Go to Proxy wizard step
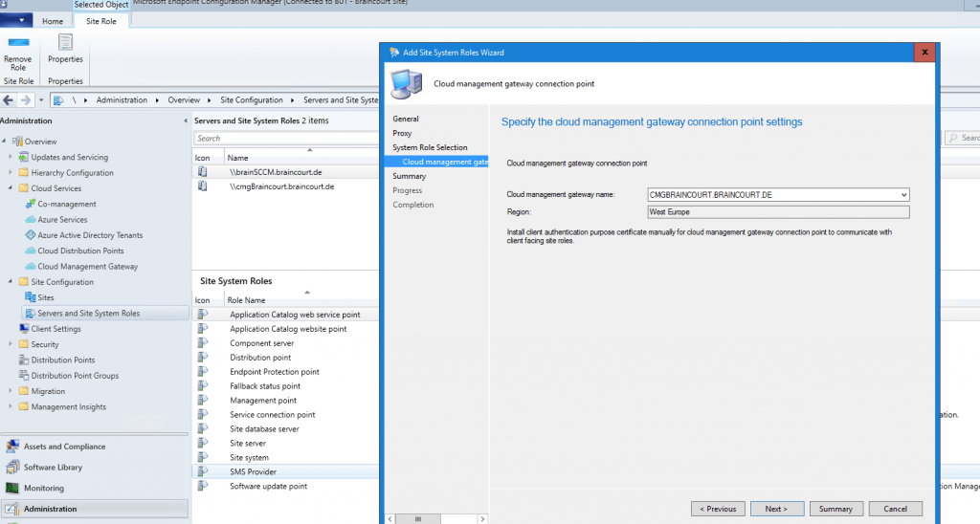Viewport: 980px width, 524px height. (402, 133)
